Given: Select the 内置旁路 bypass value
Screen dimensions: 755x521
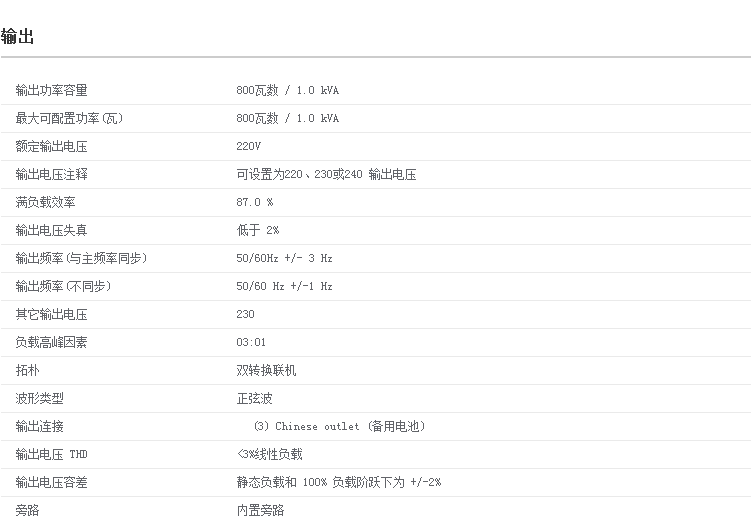Looking at the screenshot, I should pyautogui.click(x=260, y=510).
